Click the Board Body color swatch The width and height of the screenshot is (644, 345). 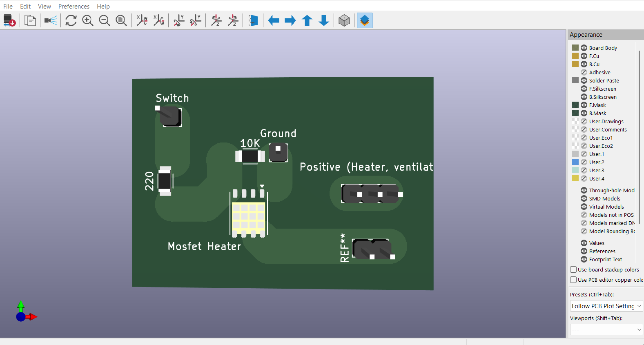pos(575,48)
